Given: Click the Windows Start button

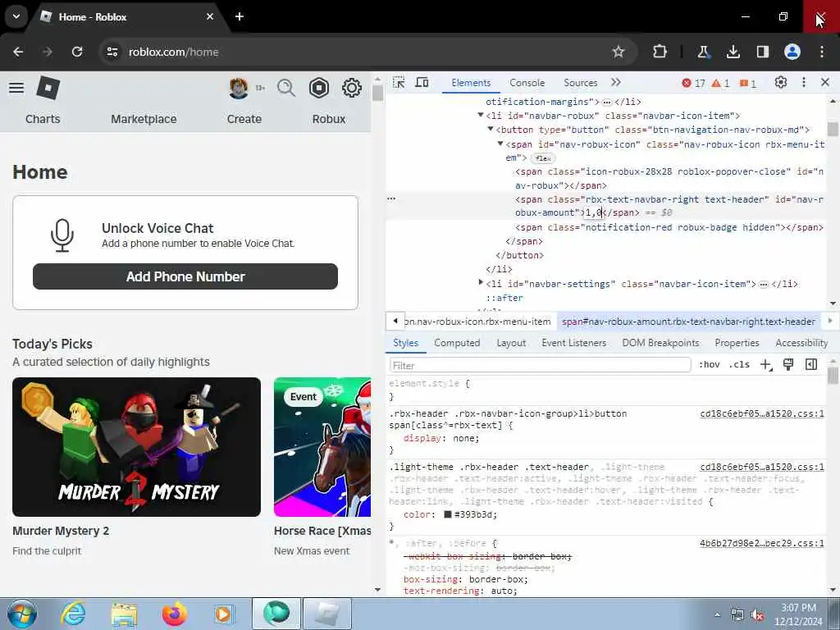Looking at the screenshot, I should [22, 614].
